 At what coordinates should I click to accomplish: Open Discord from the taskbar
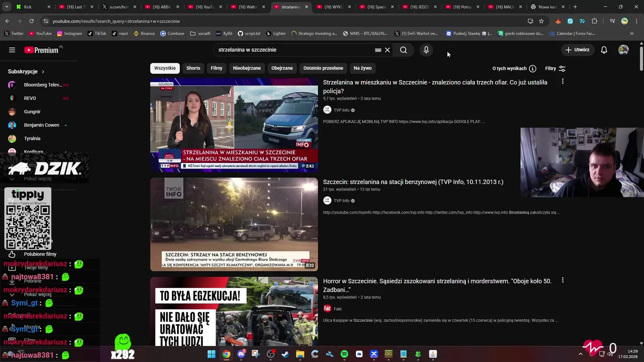click(241, 354)
